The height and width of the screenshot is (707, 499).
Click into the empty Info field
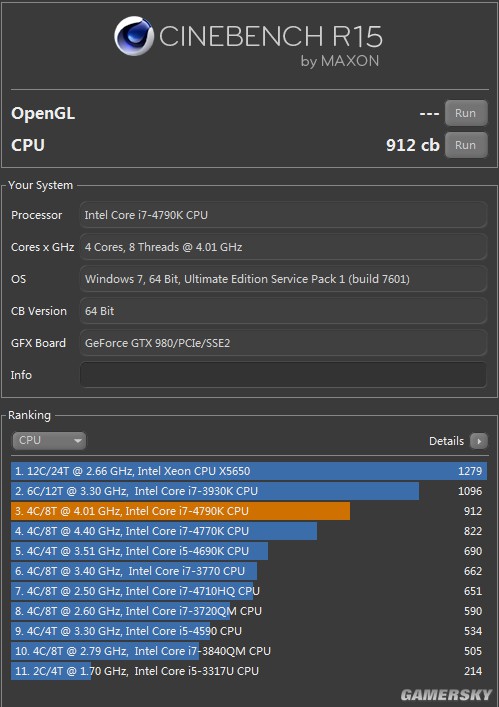coord(284,375)
